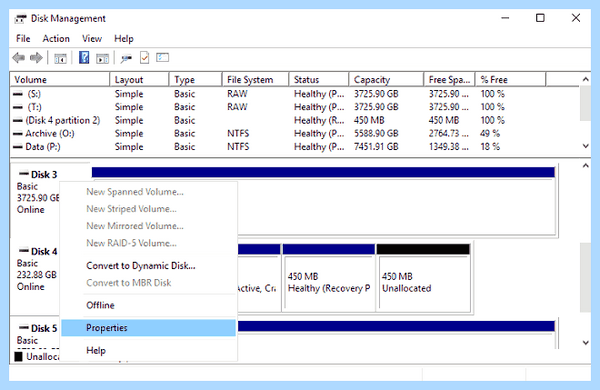The image size is (600, 390).
Task: Open the Help menu in the menu bar
Action: pos(124,39)
